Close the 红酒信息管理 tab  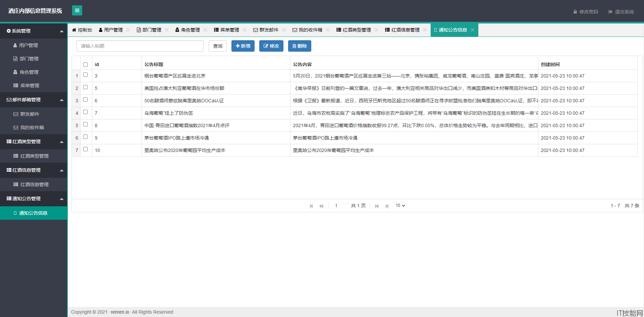425,30
